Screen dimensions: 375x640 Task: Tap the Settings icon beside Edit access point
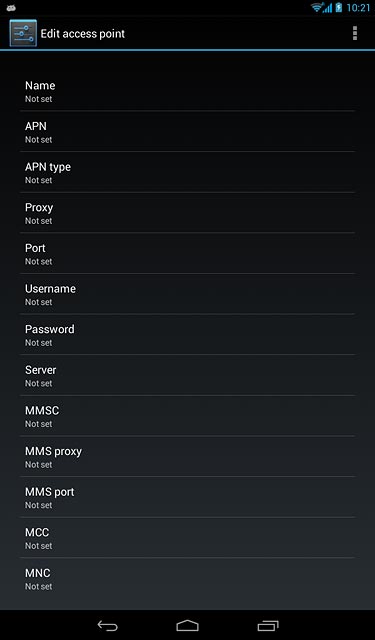23,33
